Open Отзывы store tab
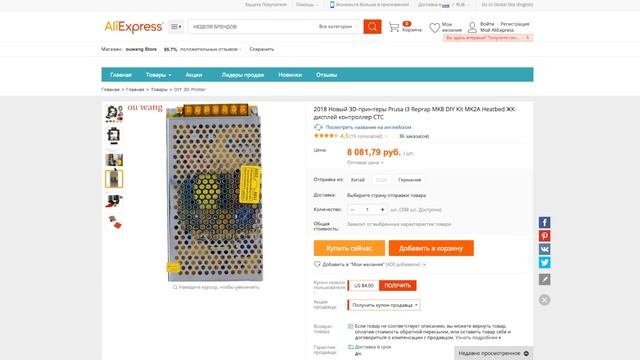 [326, 75]
